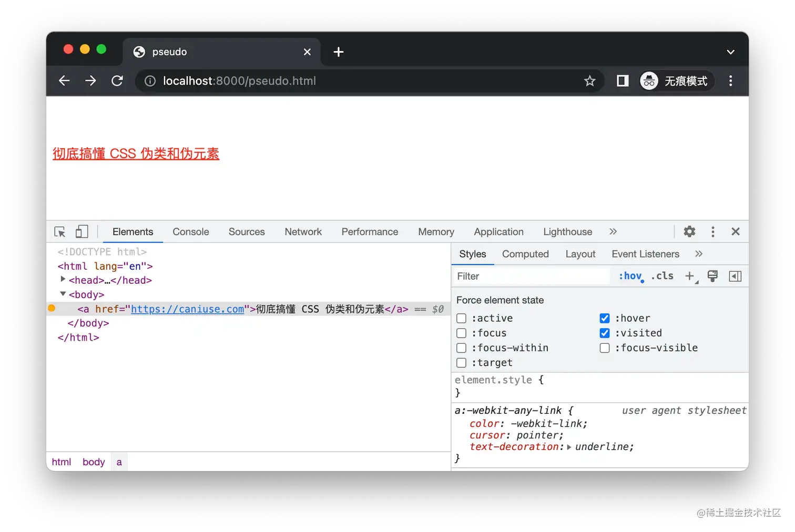This screenshot has height=532, width=795.
Task: Open the Sources panel
Action: coord(247,232)
